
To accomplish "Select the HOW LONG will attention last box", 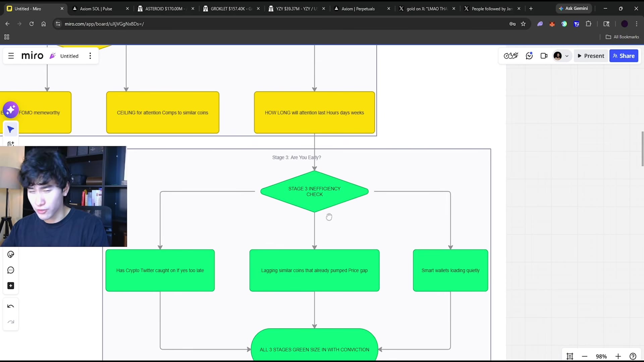I will pos(314,113).
